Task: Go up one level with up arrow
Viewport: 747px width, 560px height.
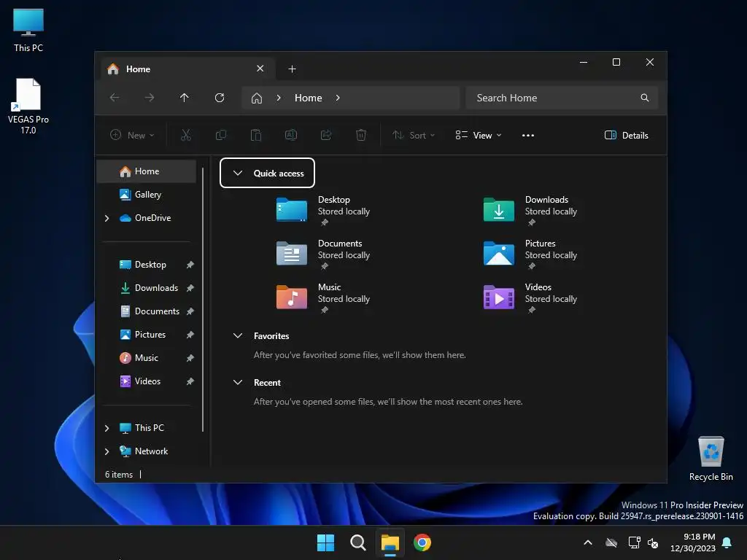Action: [185, 98]
